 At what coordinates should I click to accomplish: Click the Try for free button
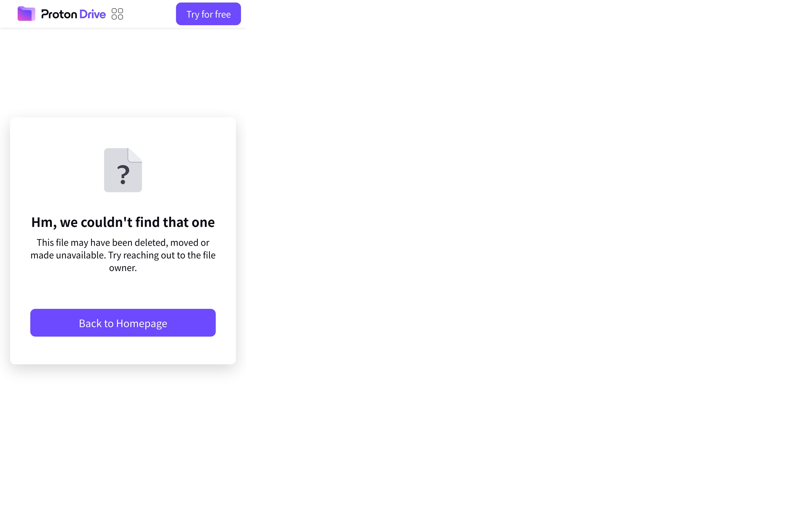[208, 14]
